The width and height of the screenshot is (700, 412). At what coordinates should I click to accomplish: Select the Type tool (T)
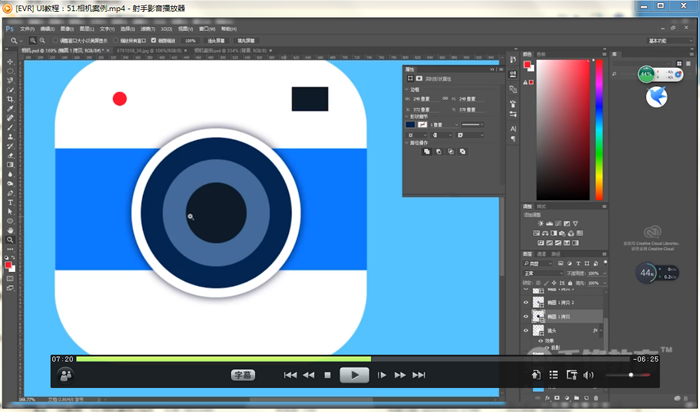[10, 203]
